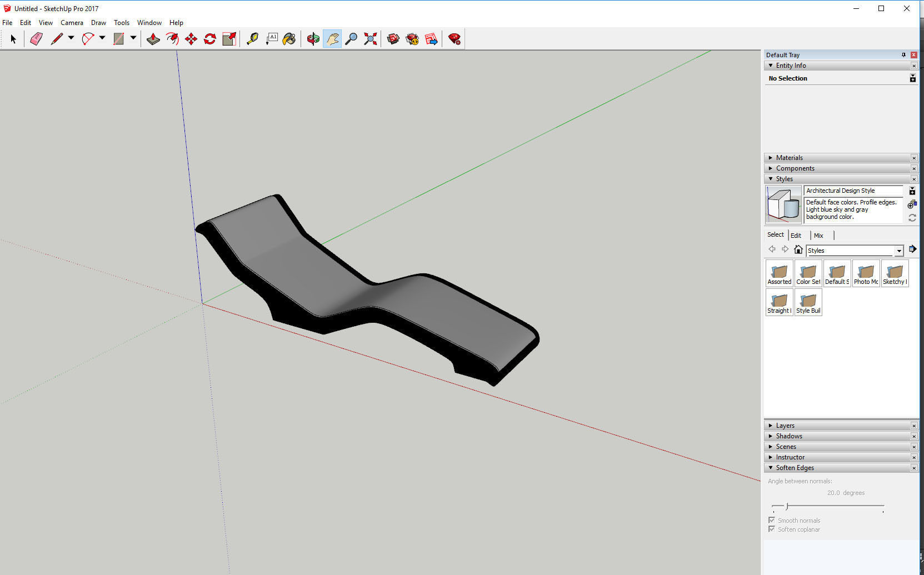This screenshot has height=575, width=924.
Task: Click the Styles details arrow icon
Action: coord(912,249)
